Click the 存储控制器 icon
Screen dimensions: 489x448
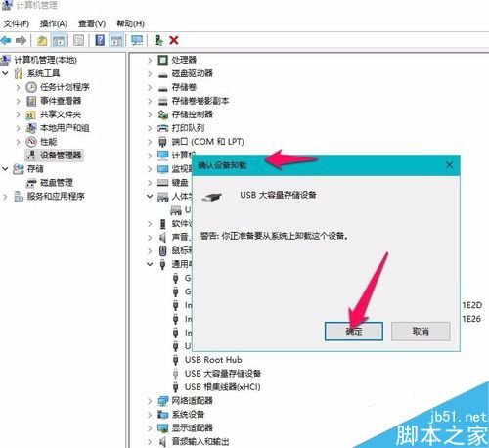[162, 114]
